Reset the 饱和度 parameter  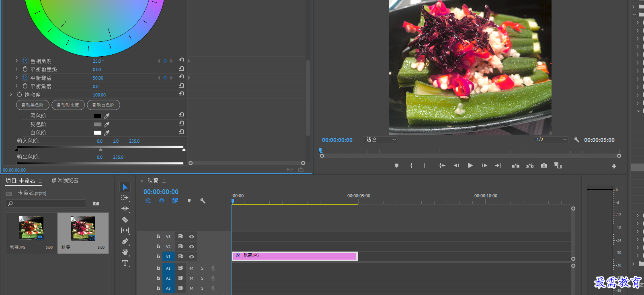181,94
